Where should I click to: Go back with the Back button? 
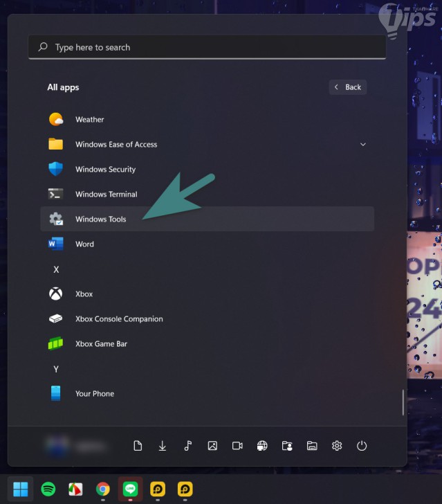point(348,87)
